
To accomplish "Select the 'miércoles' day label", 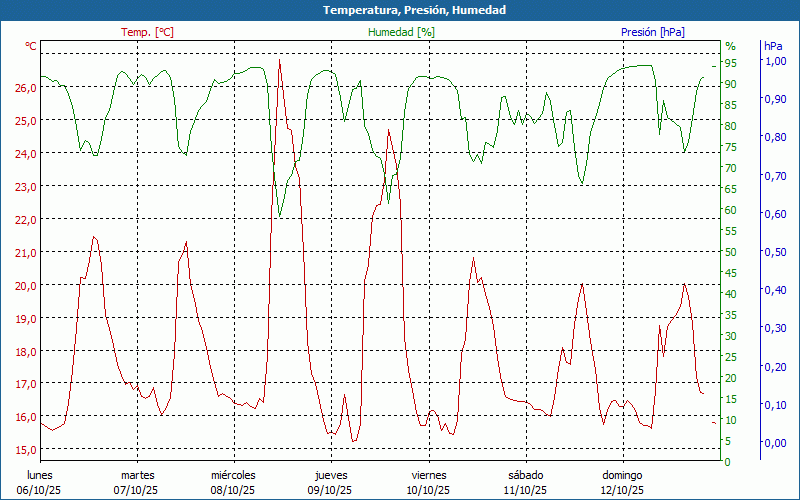I will pos(234,475).
